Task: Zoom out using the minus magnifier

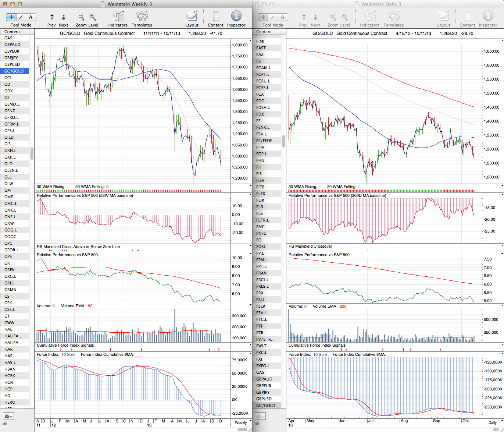Action: tap(81, 17)
